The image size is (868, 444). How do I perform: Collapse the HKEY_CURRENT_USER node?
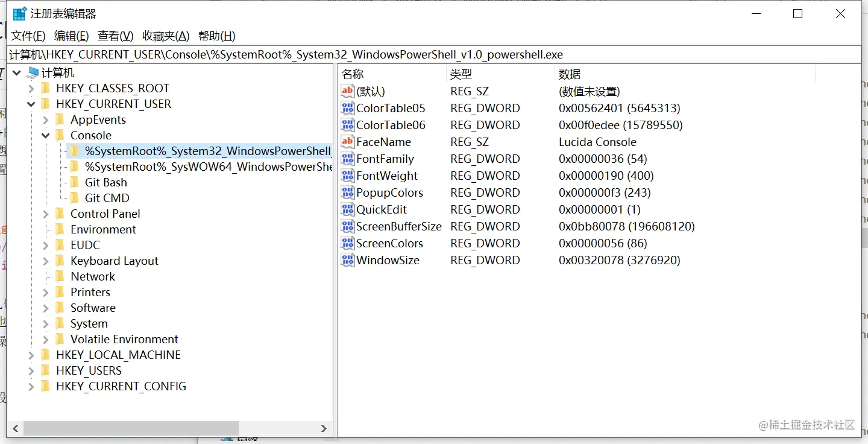[x=31, y=104]
